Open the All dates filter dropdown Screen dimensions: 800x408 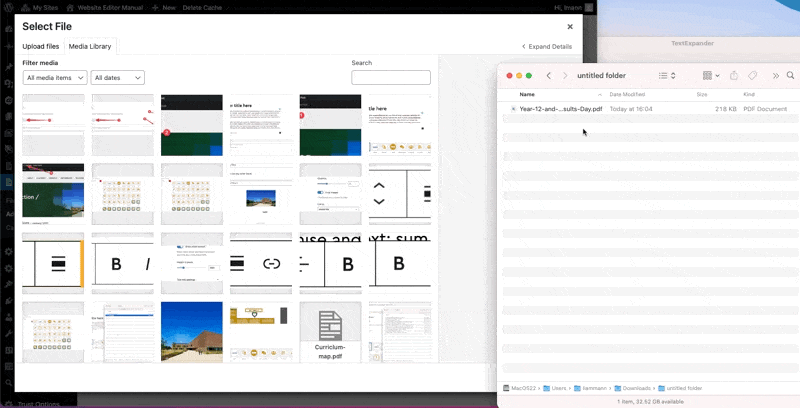pos(117,78)
